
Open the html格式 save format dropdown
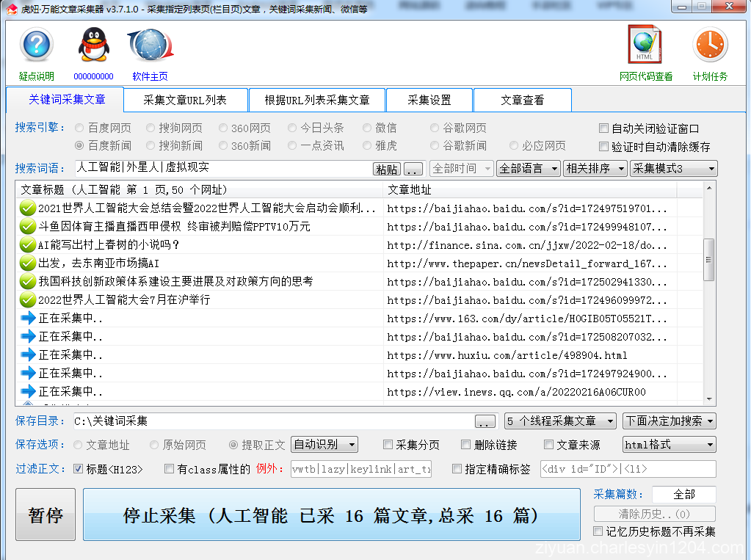(x=668, y=444)
